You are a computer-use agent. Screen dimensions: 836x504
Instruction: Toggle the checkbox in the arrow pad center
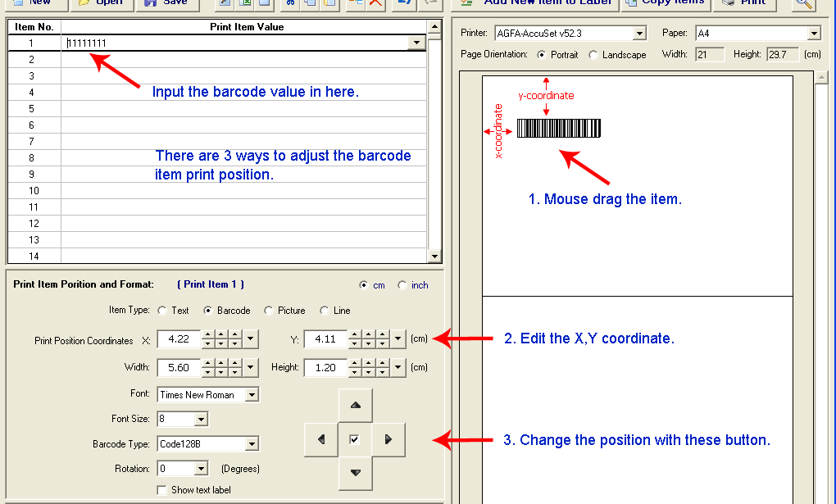click(354, 440)
